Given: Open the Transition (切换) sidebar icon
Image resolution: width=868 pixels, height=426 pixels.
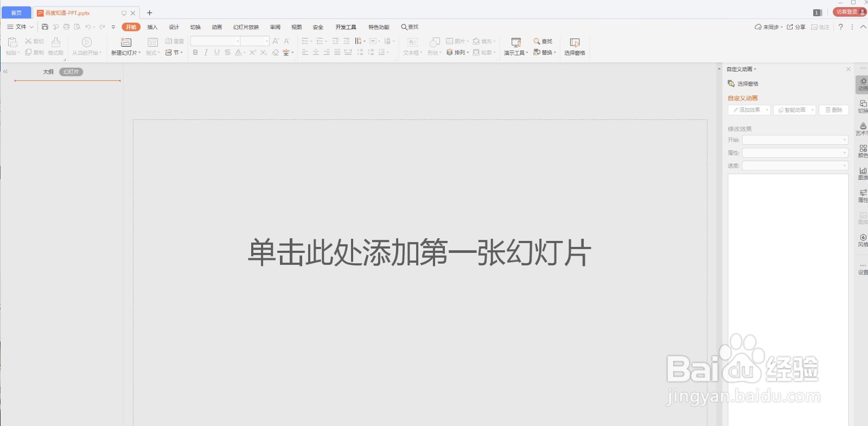Looking at the screenshot, I should [863, 106].
